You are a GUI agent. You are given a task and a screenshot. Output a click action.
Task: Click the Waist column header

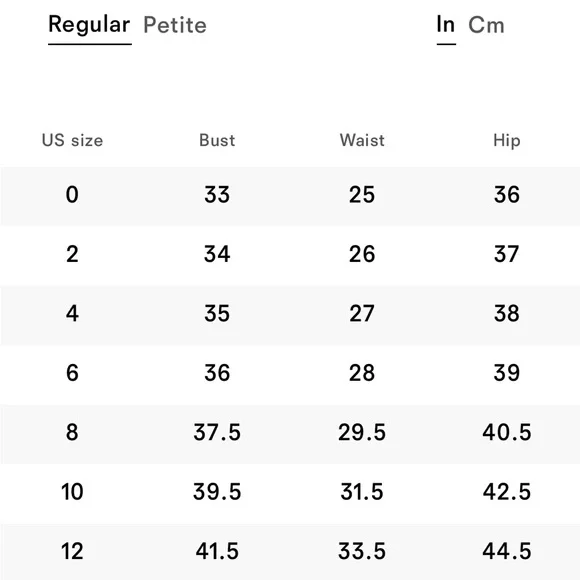(362, 141)
